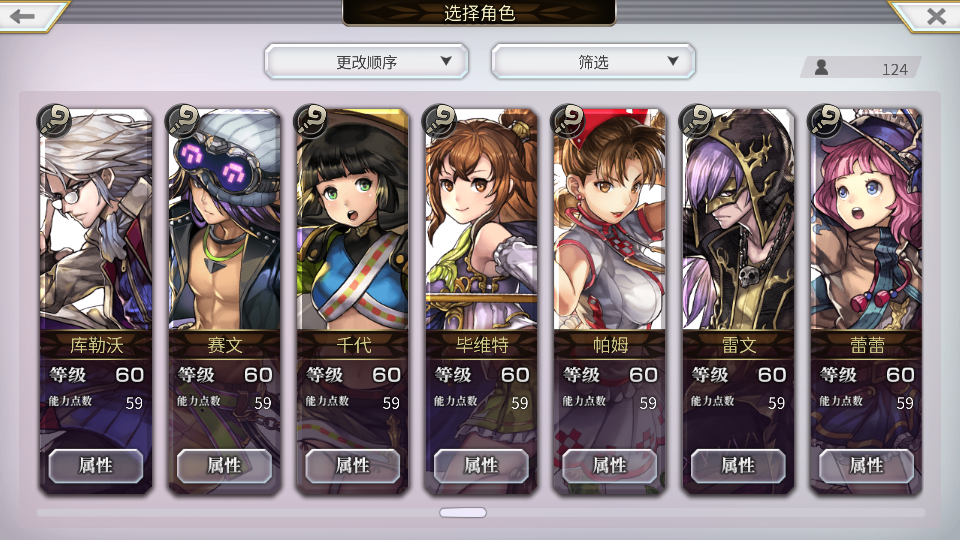Screen dimensions: 960x540
Task: Click the weapon badge on 库勒沃's card
Action: [x=54, y=121]
